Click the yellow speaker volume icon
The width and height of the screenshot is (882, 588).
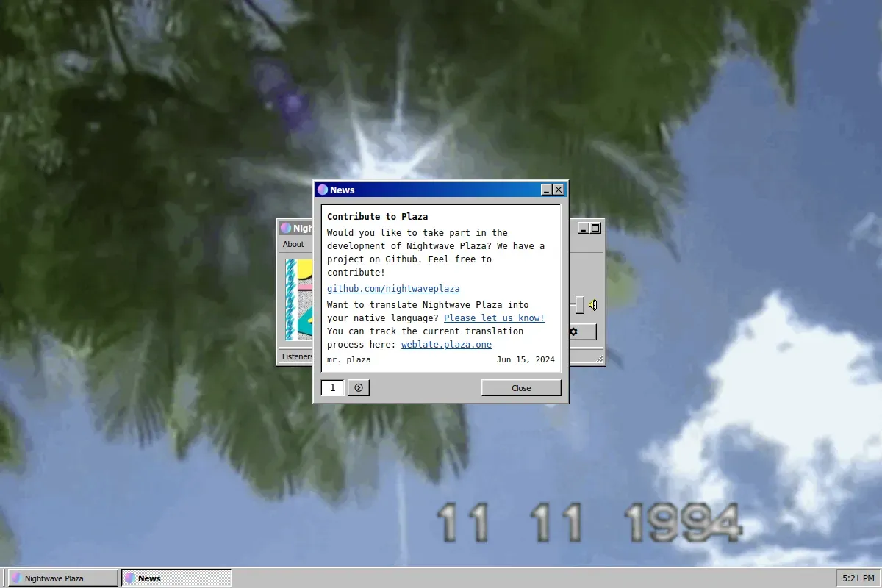pyautogui.click(x=593, y=305)
